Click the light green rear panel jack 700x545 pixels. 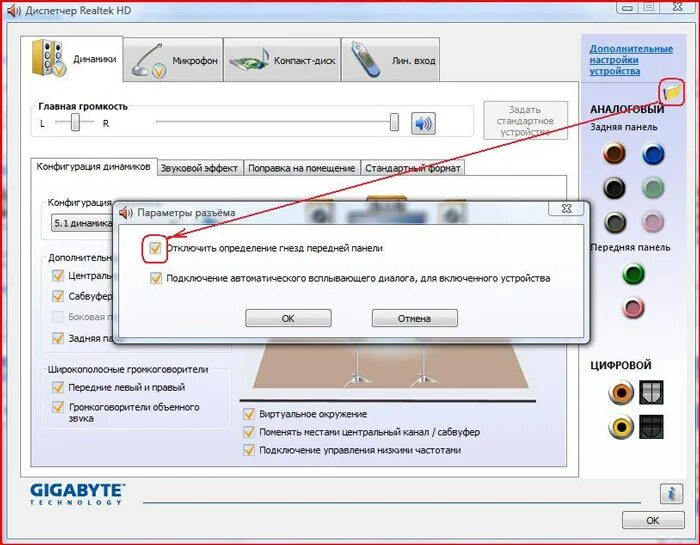pyautogui.click(x=653, y=188)
